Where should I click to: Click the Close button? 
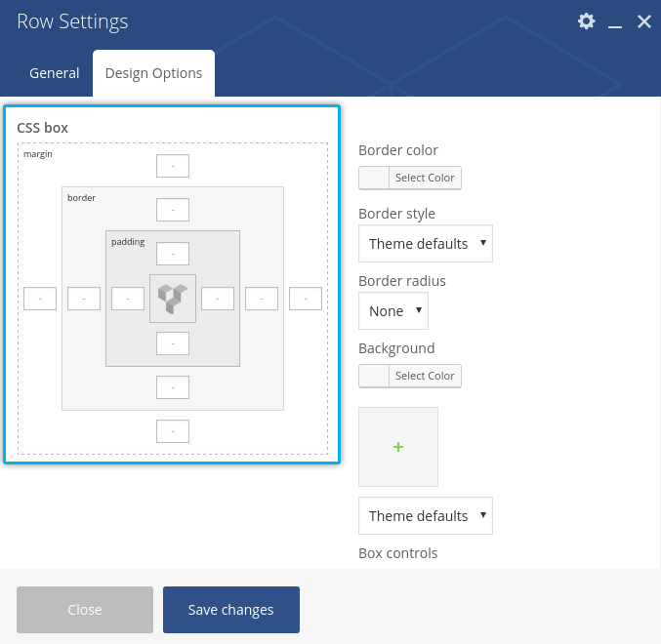tap(85, 610)
